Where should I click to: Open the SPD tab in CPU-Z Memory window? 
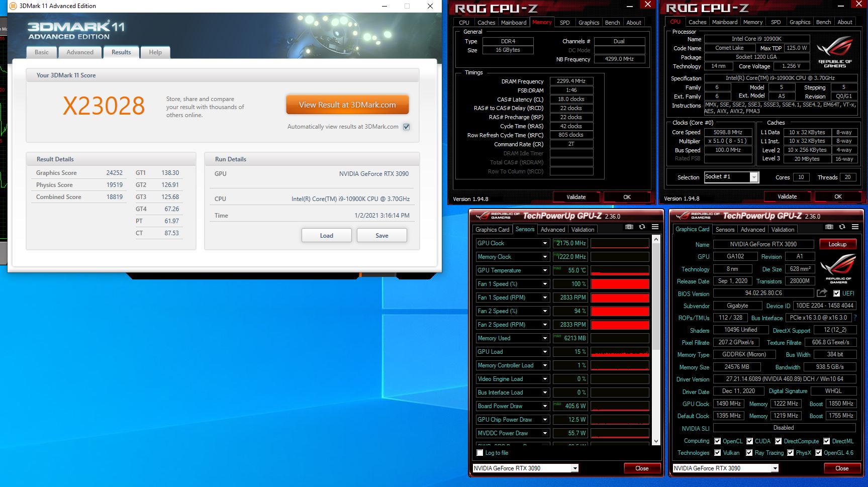pyautogui.click(x=565, y=23)
